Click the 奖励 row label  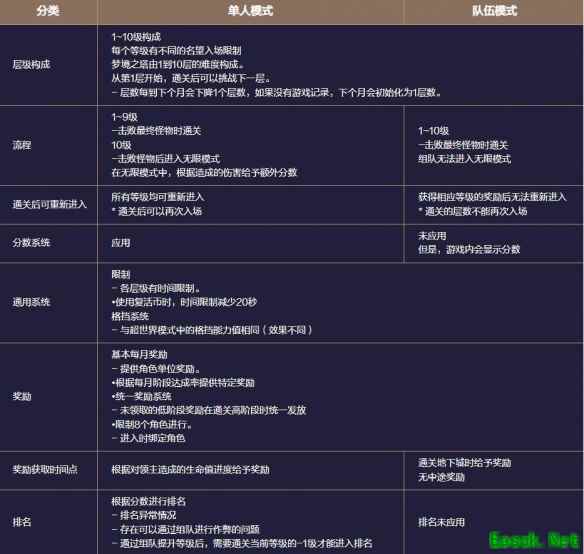(22, 396)
